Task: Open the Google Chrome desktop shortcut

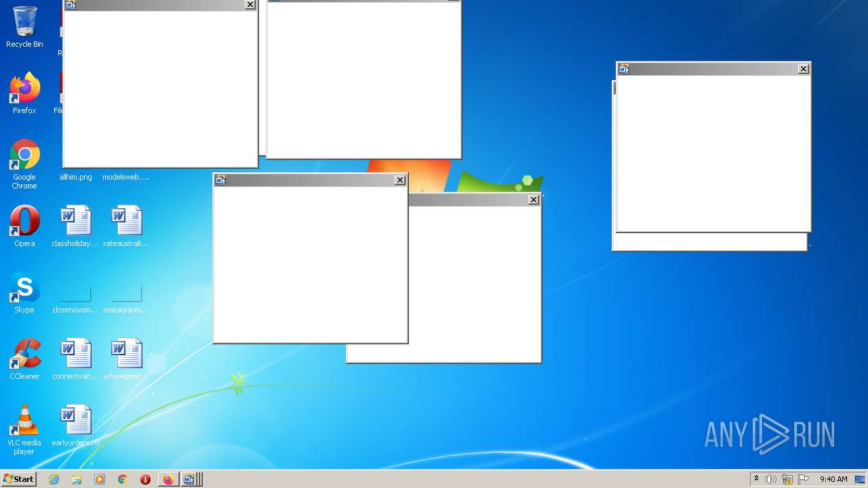Action: click(x=24, y=164)
